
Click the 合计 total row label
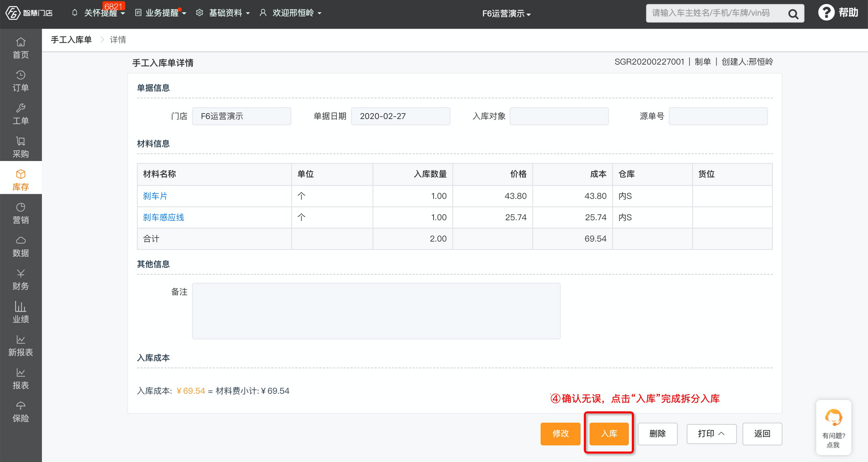pyautogui.click(x=151, y=239)
